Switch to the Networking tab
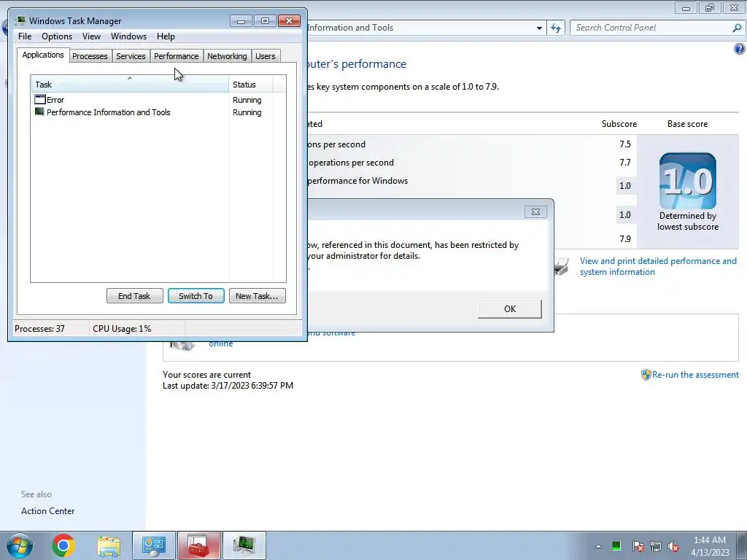This screenshot has width=747, height=560. coord(227,56)
